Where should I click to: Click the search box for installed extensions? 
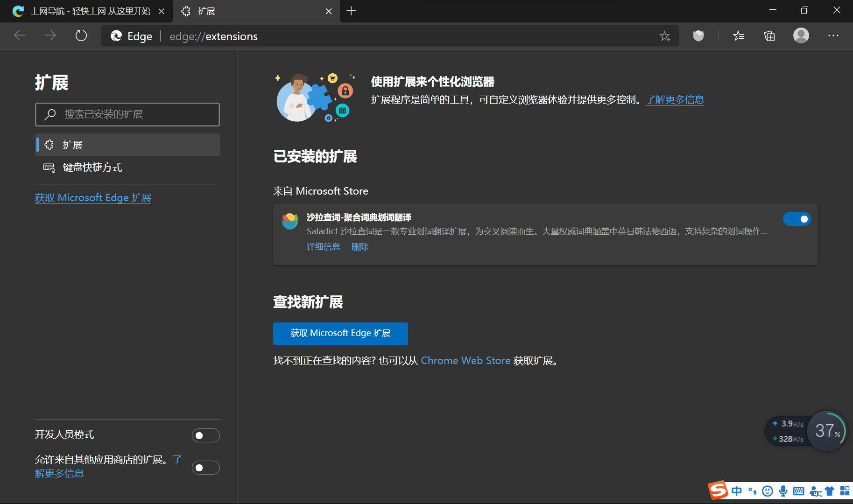[x=127, y=114]
